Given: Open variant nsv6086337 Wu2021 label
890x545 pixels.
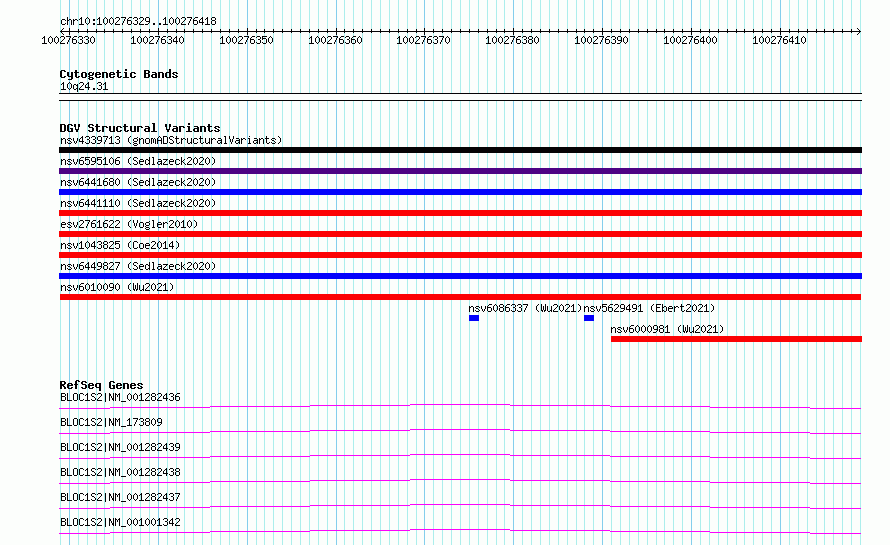Looking at the screenshot, I should pos(525,308).
